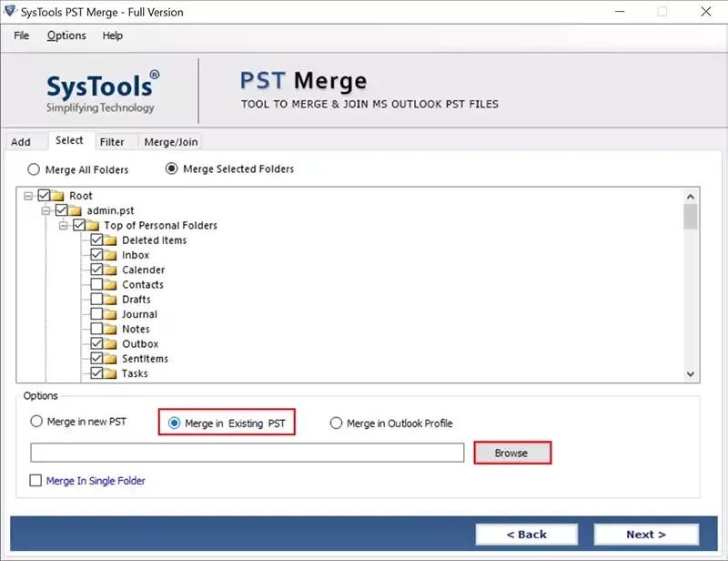
Task: Click the SysTools shield app icon in title bar
Action: [10, 11]
